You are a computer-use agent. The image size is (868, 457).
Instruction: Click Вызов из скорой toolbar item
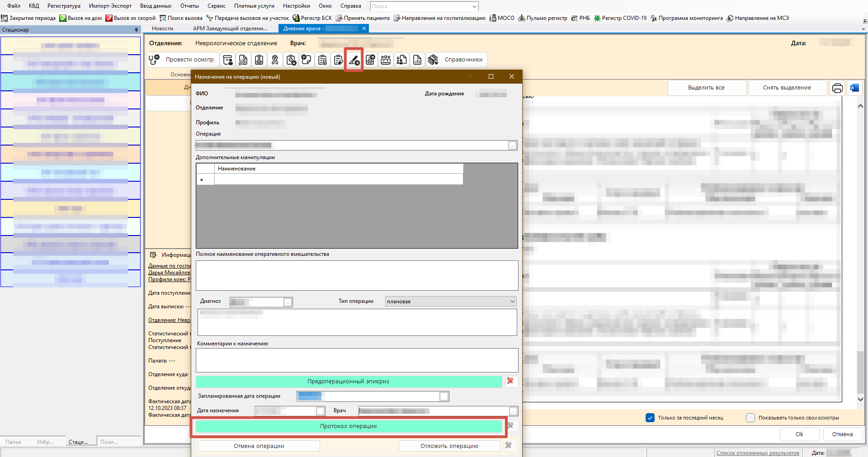tap(131, 18)
